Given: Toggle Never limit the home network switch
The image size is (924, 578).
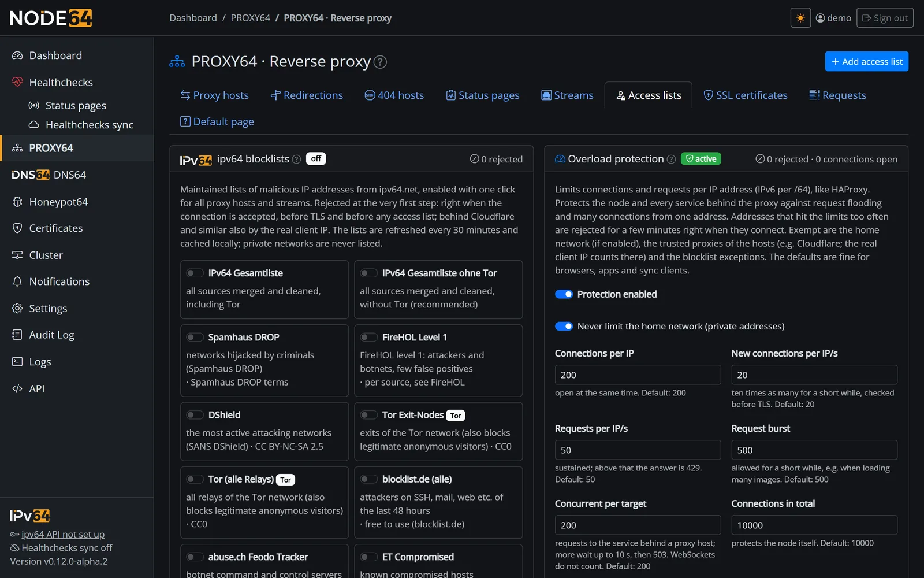Looking at the screenshot, I should [564, 327].
